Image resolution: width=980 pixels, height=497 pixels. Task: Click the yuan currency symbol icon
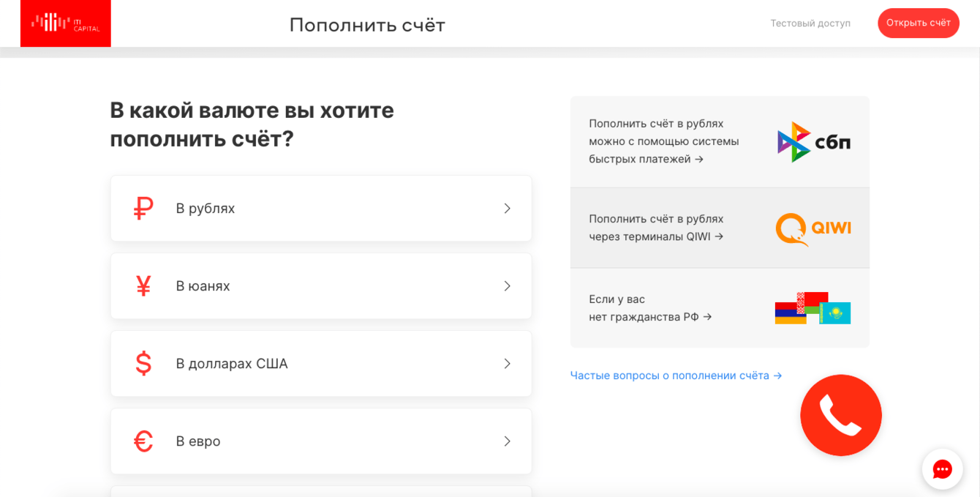pos(143,286)
